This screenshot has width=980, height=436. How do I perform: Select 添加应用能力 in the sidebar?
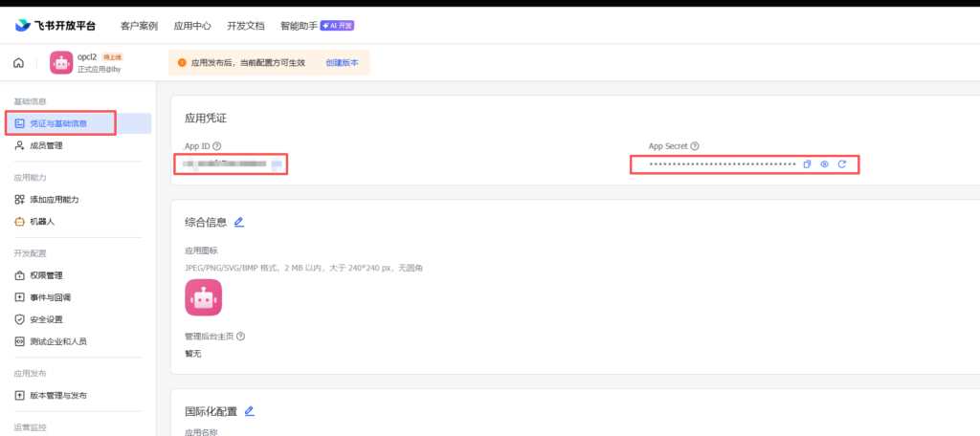click(x=54, y=199)
